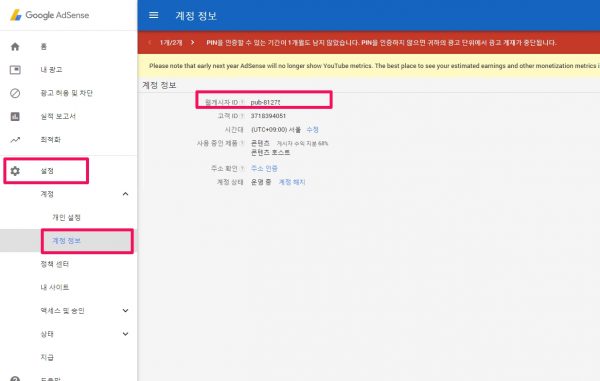Click the help icon beside 고객 ID
Image resolution: width=600 pixels, height=381 pixels.
(x=242, y=116)
